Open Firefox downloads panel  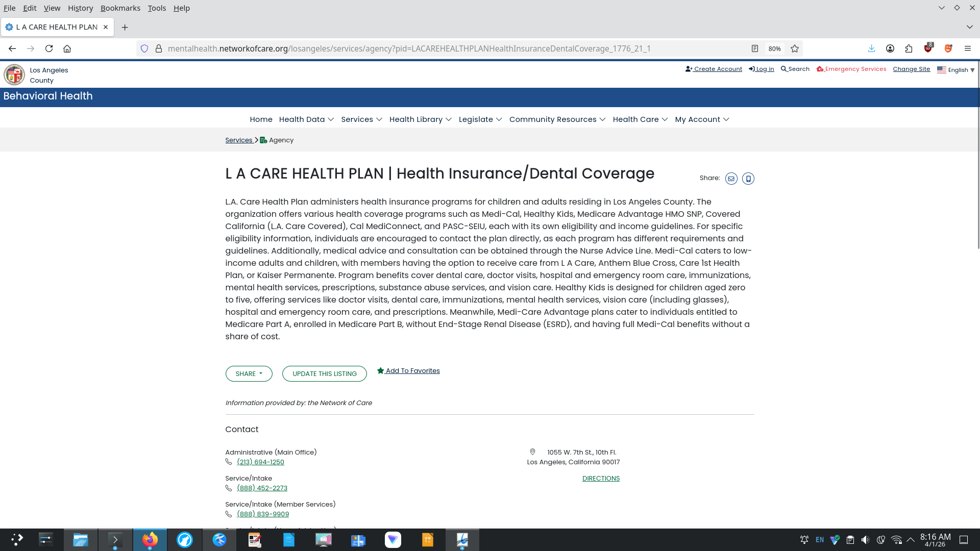click(x=871, y=48)
